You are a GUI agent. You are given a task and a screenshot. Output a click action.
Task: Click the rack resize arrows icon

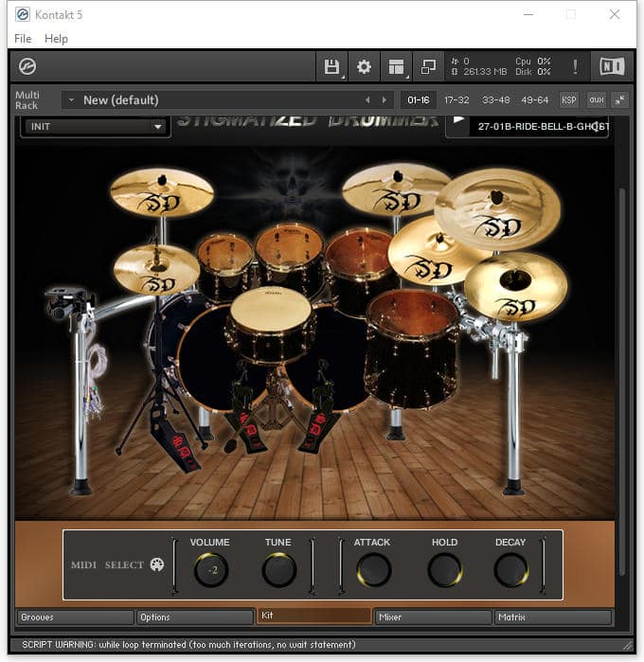pos(620,100)
